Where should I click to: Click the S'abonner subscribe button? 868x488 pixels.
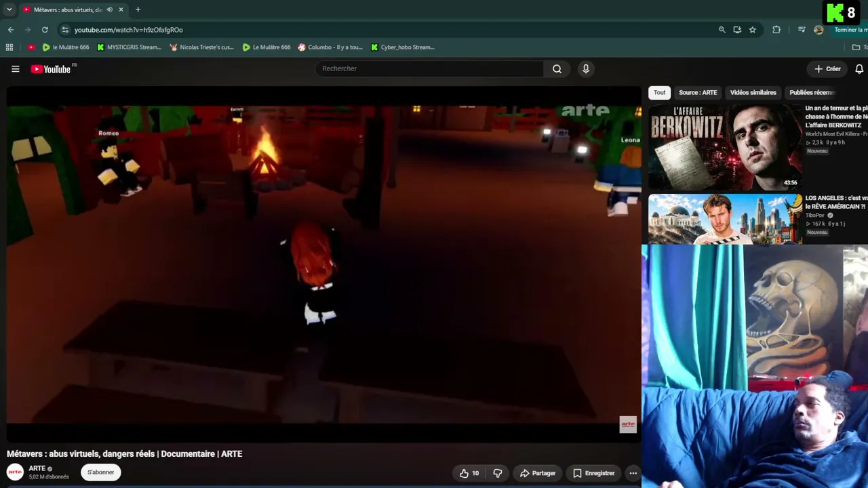click(x=101, y=472)
